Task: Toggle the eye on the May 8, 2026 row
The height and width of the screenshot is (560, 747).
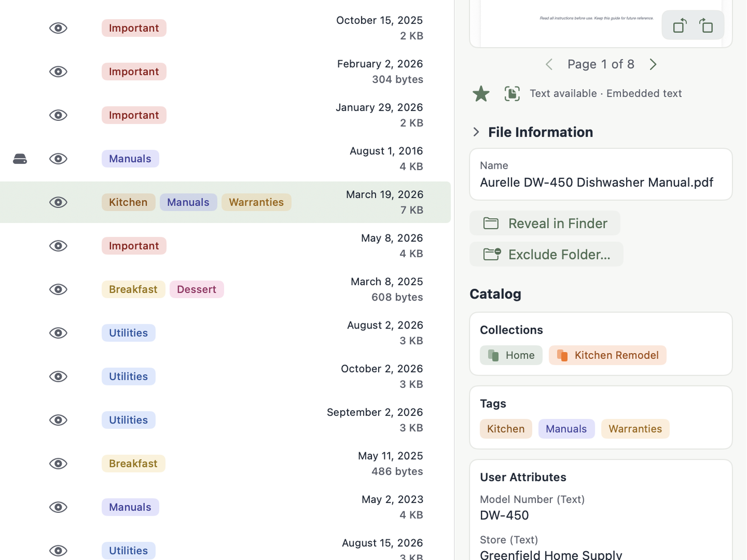Action: click(58, 246)
